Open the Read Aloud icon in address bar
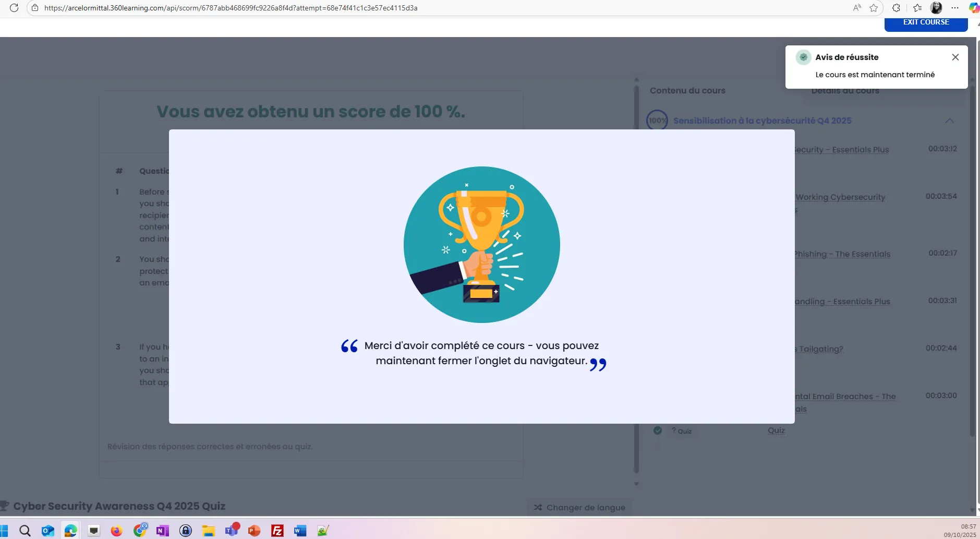This screenshot has height=539, width=980. (x=857, y=8)
